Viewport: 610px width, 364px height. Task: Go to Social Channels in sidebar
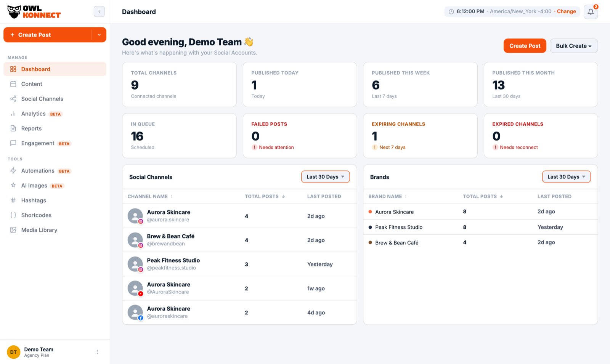click(x=55, y=99)
